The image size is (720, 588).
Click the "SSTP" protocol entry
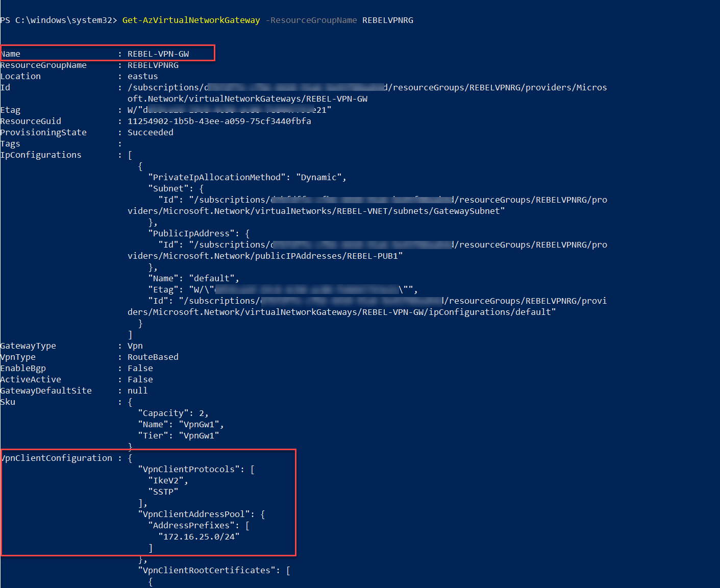coord(163,492)
